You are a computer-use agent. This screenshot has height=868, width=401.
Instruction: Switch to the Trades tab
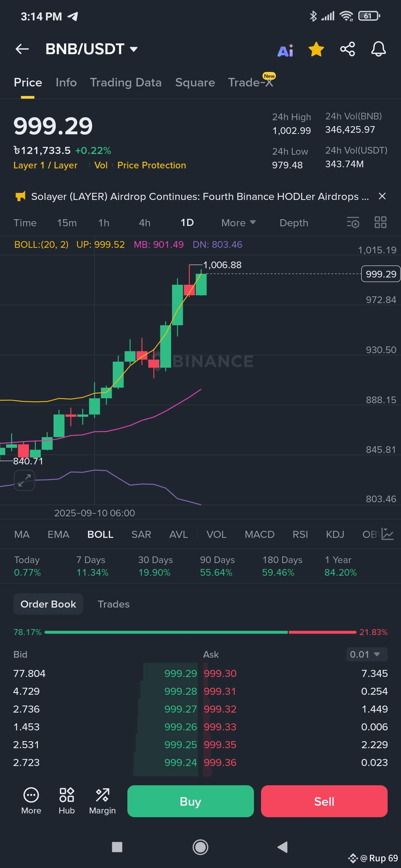114,604
